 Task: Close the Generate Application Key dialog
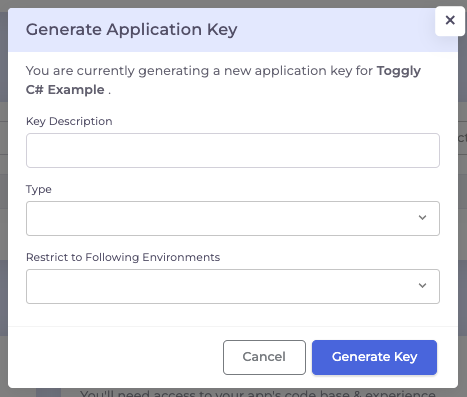coord(450,21)
